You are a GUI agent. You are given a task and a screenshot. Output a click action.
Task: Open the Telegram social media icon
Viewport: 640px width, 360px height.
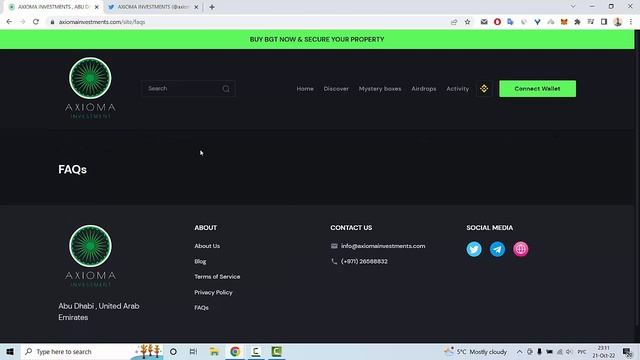click(x=497, y=249)
